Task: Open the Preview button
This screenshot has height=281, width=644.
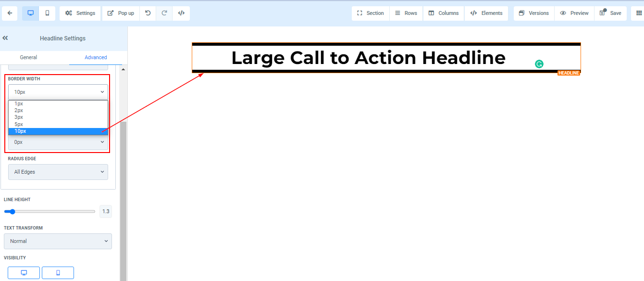Action: tap(574, 13)
